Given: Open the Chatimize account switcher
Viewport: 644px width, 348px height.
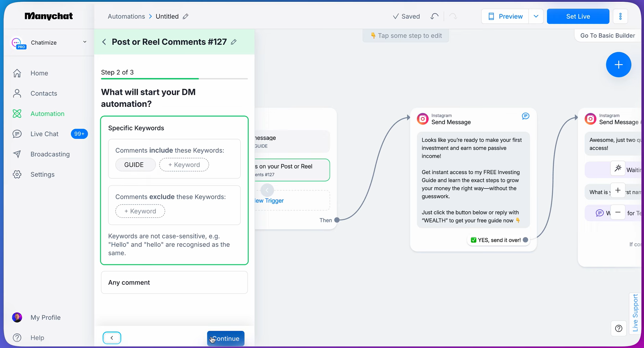Looking at the screenshot, I should point(49,43).
